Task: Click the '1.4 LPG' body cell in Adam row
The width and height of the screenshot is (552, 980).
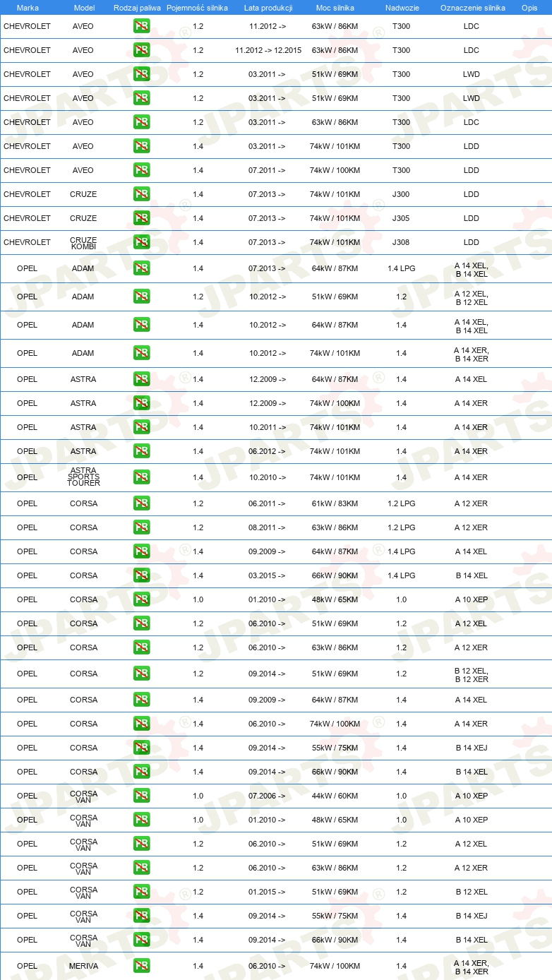Action: pyautogui.click(x=401, y=268)
